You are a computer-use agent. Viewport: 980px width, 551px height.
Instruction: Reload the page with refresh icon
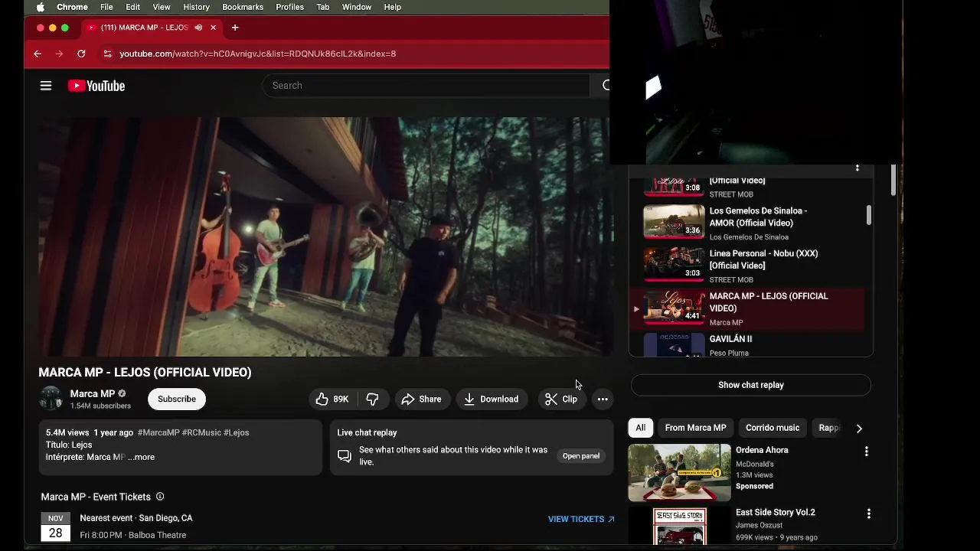click(x=81, y=54)
